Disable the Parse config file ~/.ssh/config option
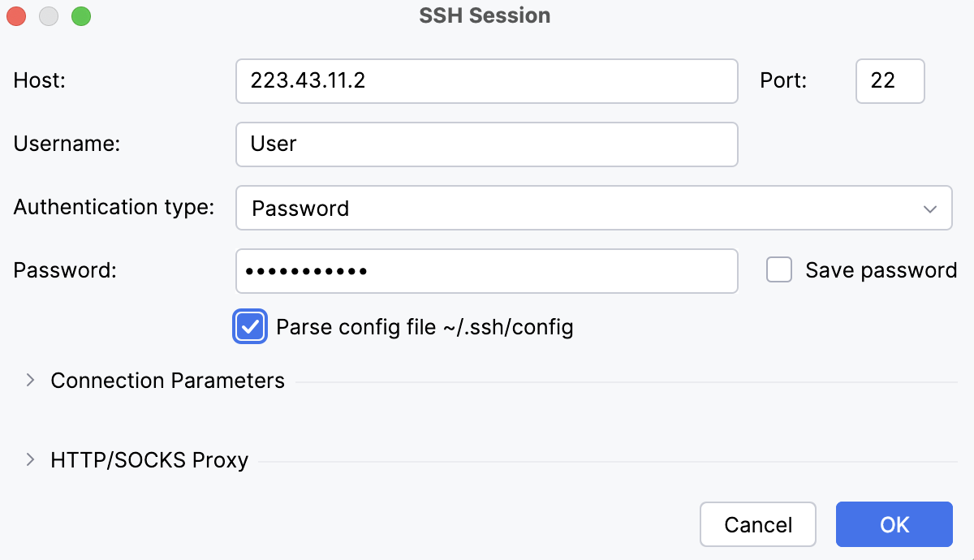This screenshot has height=560, width=974. coord(250,326)
